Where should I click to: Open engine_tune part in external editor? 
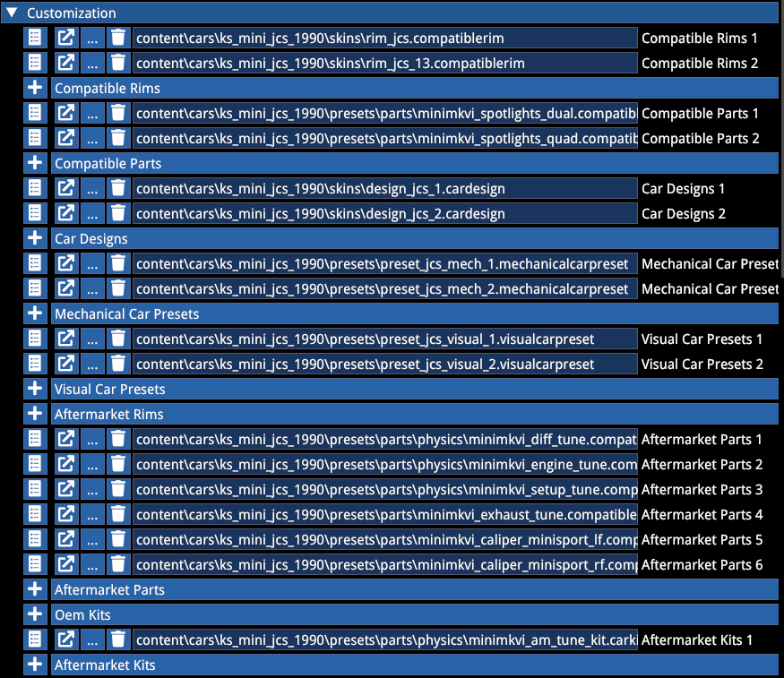pos(66,464)
